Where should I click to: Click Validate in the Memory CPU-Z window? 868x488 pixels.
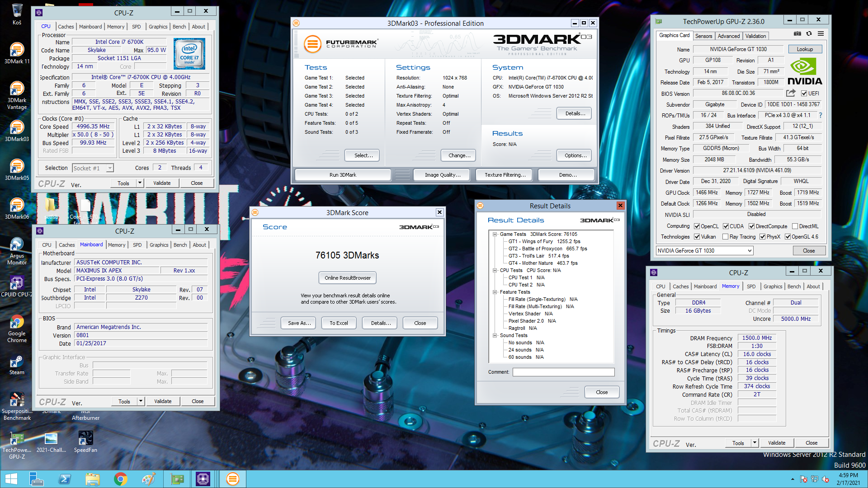777,443
